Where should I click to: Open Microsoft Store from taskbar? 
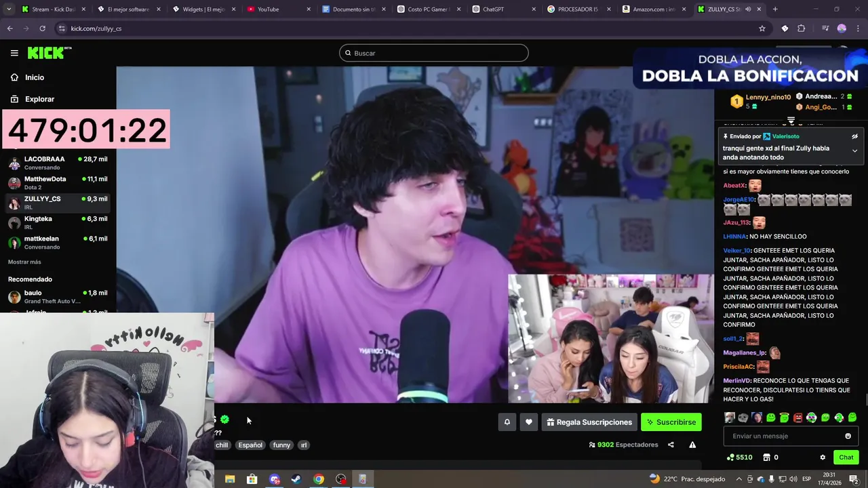coord(252,479)
